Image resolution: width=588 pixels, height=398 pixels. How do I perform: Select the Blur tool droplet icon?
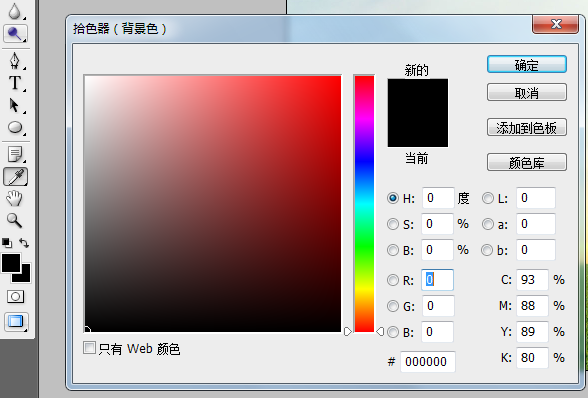point(14,11)
